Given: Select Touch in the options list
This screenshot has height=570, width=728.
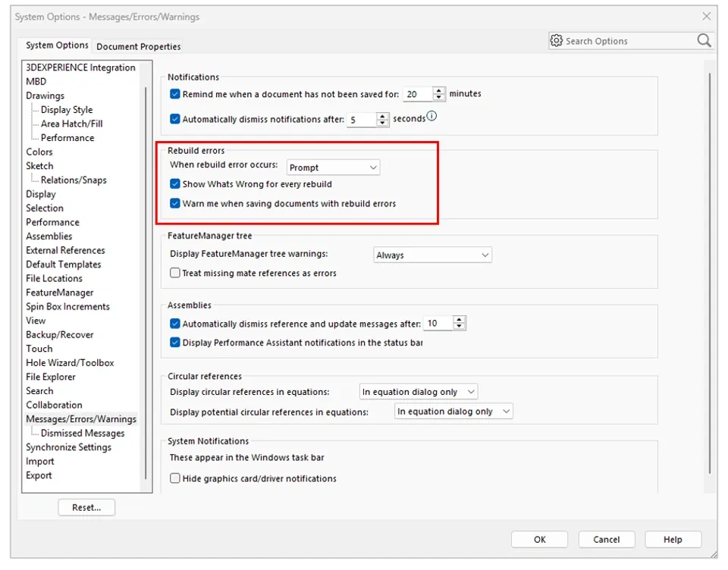Looking at the screenshot, I should (39, 349).
